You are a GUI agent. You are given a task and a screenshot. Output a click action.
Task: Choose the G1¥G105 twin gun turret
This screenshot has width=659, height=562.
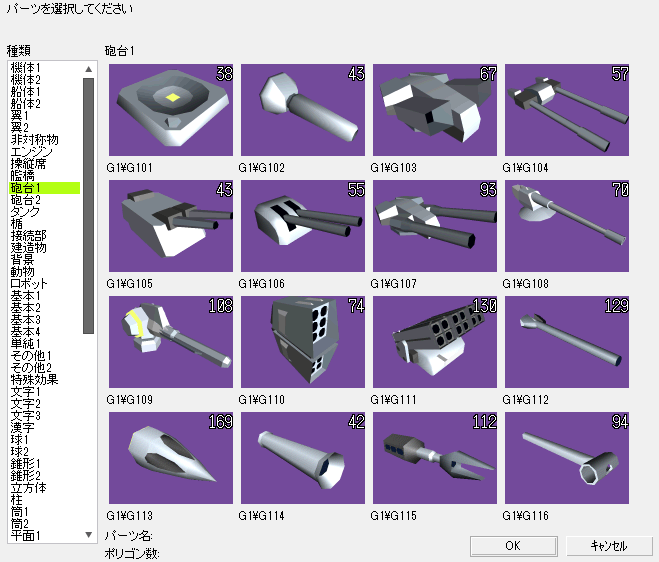pyautogui.click(x=171, y=226)
